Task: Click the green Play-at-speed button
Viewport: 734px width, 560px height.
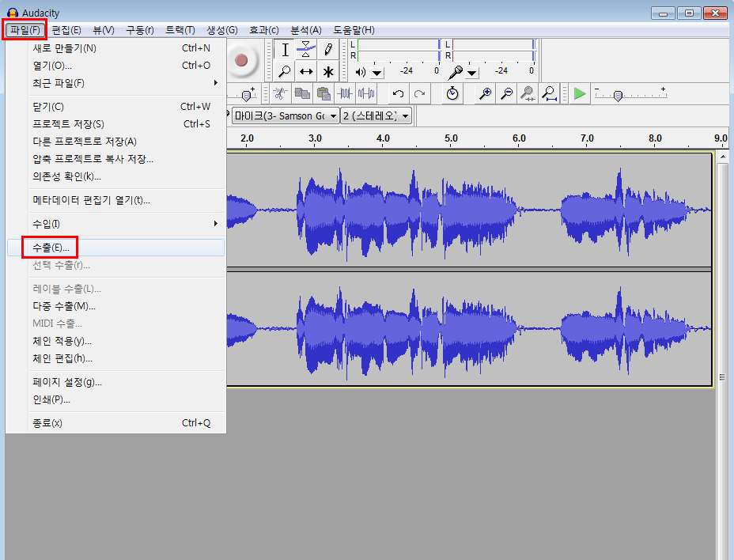Action: pos(580,93)
